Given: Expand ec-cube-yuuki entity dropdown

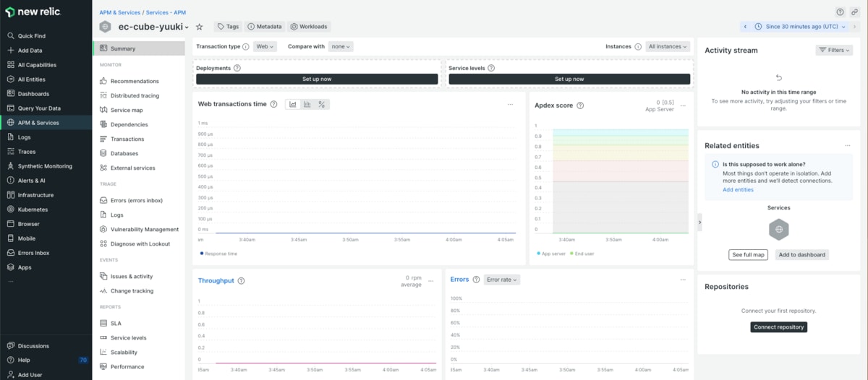Looking at the screenshot, I should click(186, 27).
